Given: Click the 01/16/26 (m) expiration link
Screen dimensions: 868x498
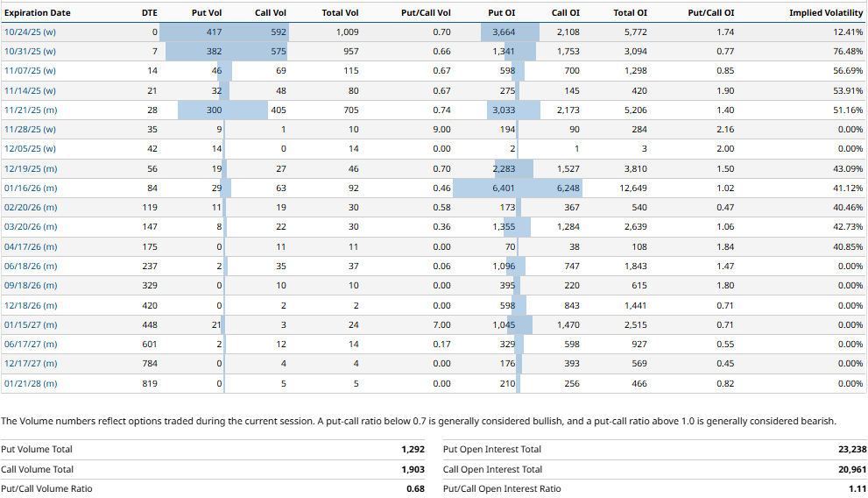Looking at the screenshot, I should [31, 189].
